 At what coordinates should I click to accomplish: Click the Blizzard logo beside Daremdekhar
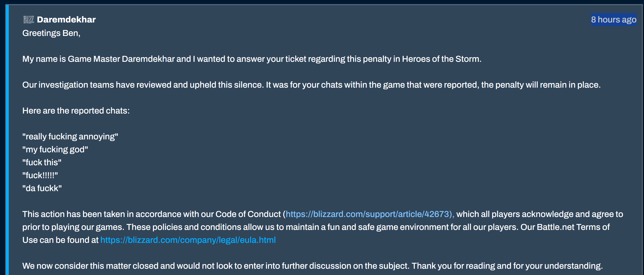(x=28, y=20)
